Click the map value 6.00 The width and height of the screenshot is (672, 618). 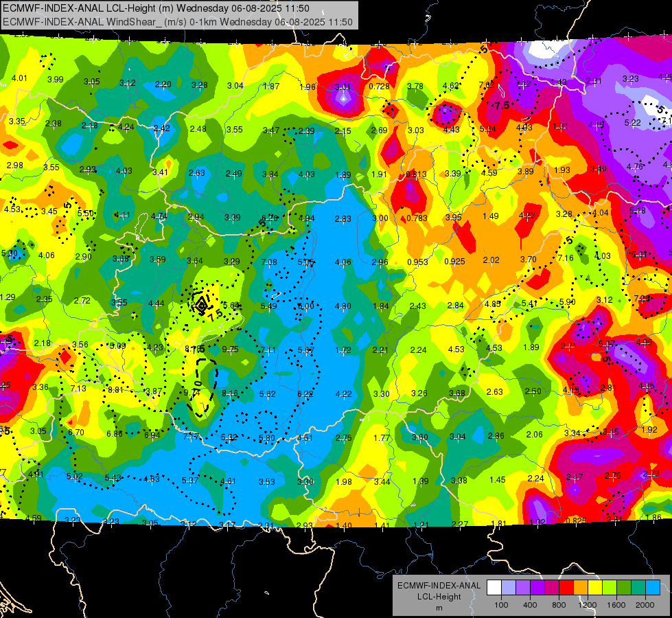pos(306,306)
